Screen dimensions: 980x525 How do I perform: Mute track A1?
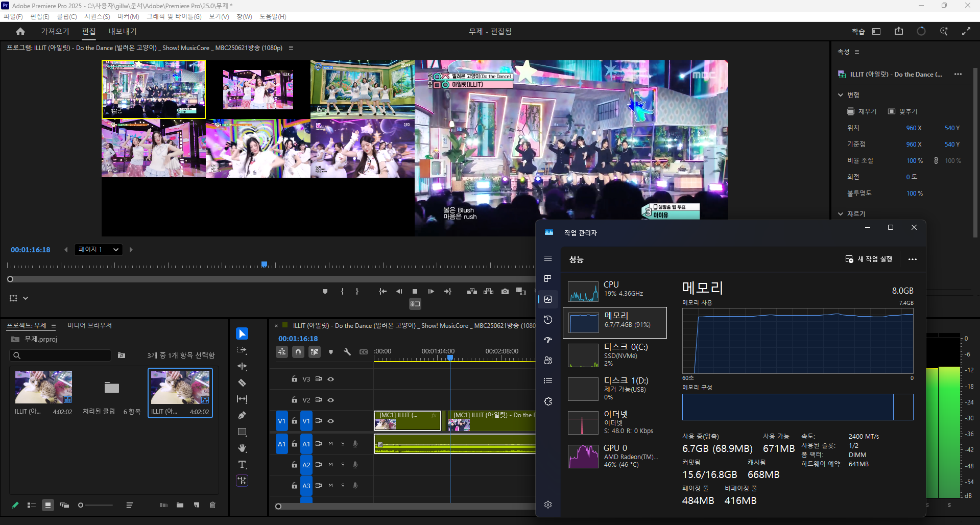pyautogui.click(x=330, y=444)
